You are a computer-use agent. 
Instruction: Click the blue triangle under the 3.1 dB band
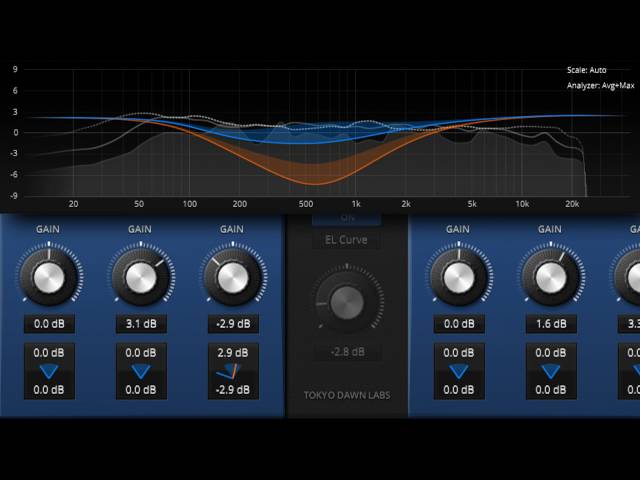[141, 372]
